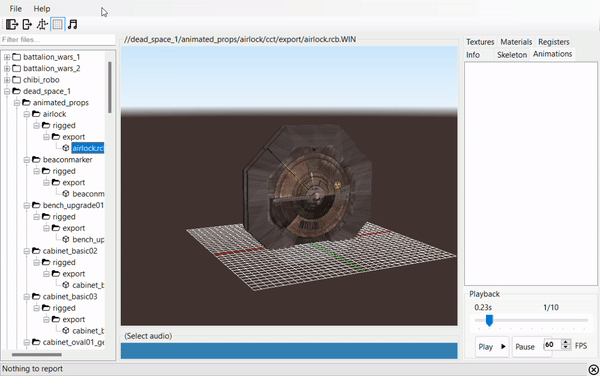Click the folder icon next to chibi_robo
The image size is (600, 376).
point(16,80)
